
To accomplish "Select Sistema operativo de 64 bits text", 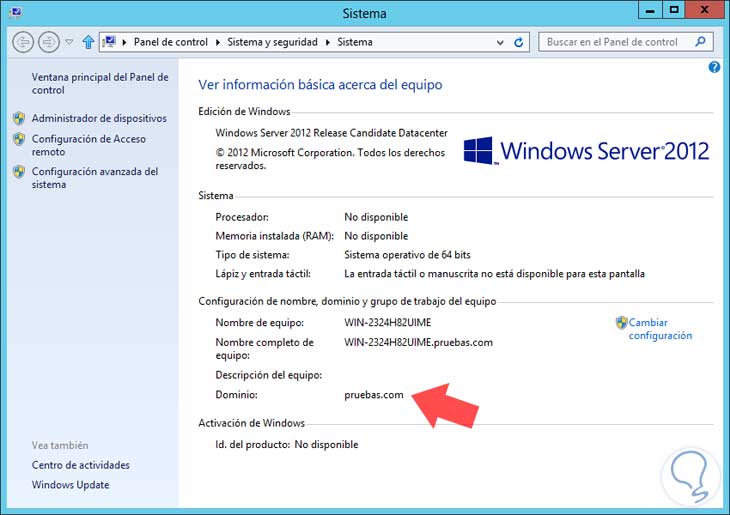I will pos(407,255).
